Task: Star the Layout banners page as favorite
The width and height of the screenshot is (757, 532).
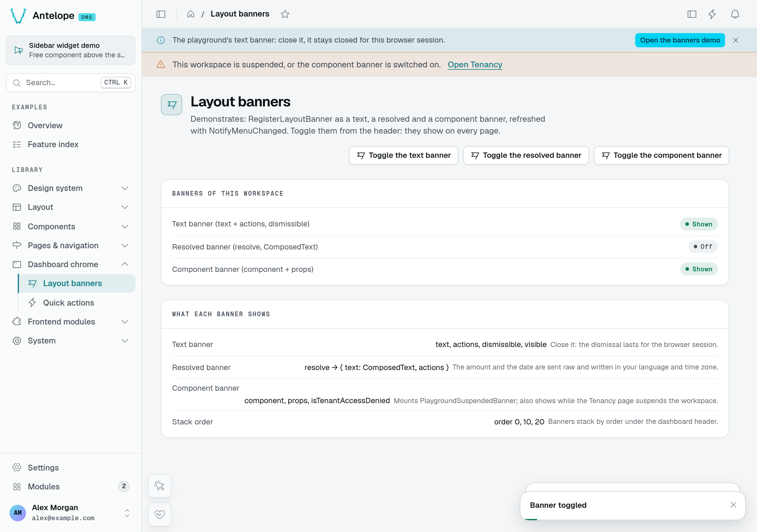Action: click(x=285, y=14)
